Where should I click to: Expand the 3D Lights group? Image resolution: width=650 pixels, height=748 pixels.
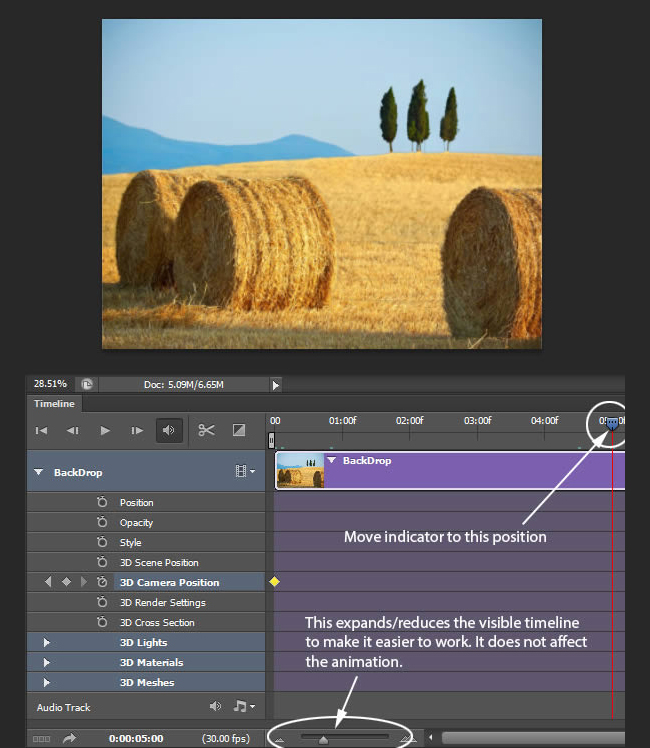coord(46,643)
